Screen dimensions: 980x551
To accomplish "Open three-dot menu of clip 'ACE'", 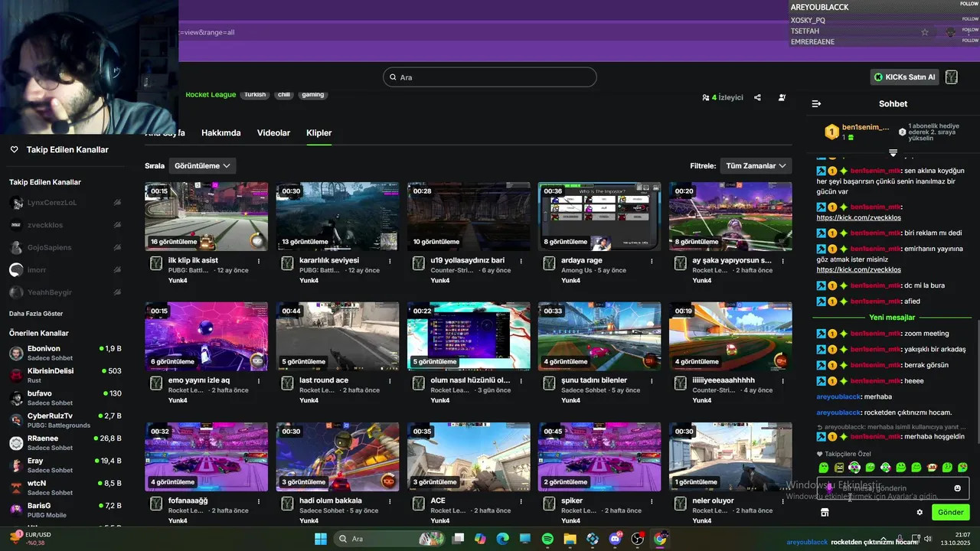I will pyautogui.click(x=521, y=501).
